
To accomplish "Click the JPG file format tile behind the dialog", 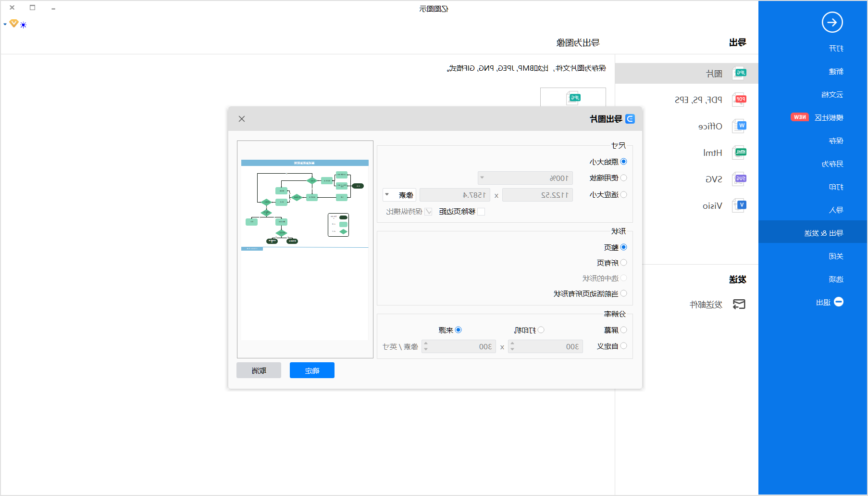I will (573, 97).
